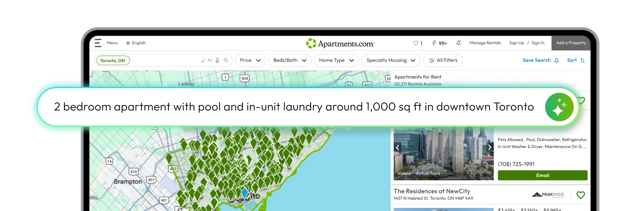
Task: Click Virtual Tours label on listing photo
Action: point(428,173)
